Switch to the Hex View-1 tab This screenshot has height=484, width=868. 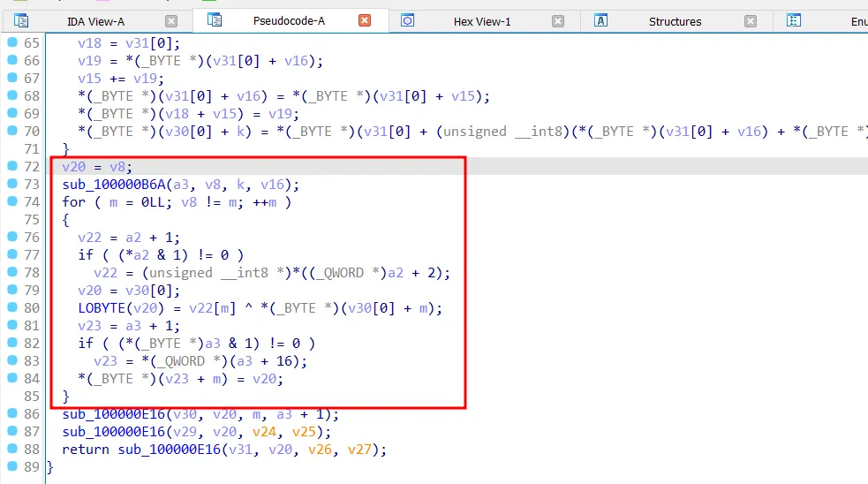[481, 21]
